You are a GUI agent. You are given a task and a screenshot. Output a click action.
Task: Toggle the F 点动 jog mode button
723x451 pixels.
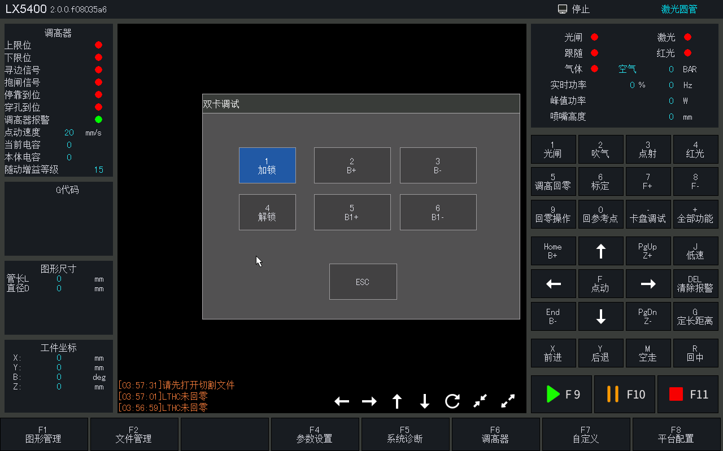coord(601,284)
